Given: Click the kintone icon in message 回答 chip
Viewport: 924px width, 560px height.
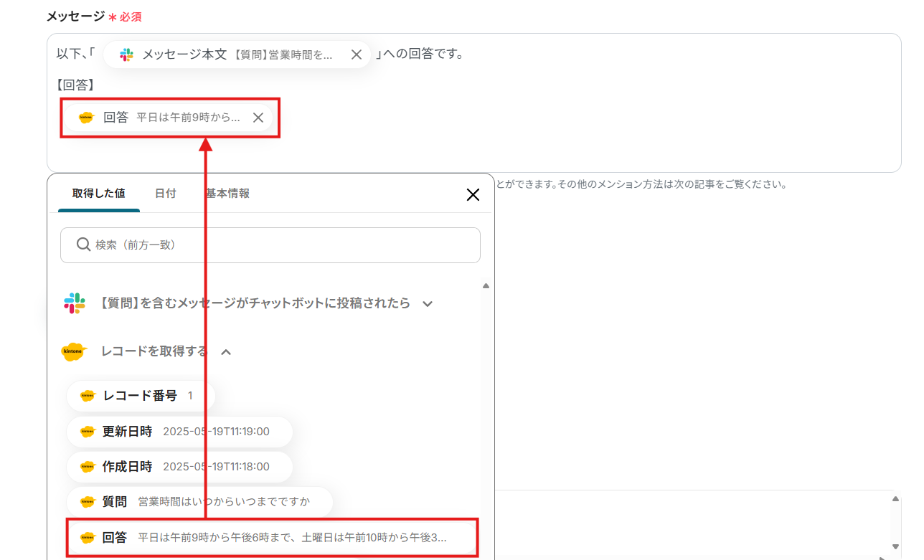Looking at the screenshot, I should click(86, 118).
